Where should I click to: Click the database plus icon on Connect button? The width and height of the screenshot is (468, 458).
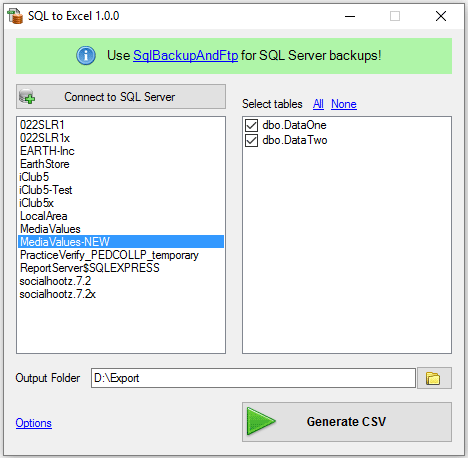27,97
